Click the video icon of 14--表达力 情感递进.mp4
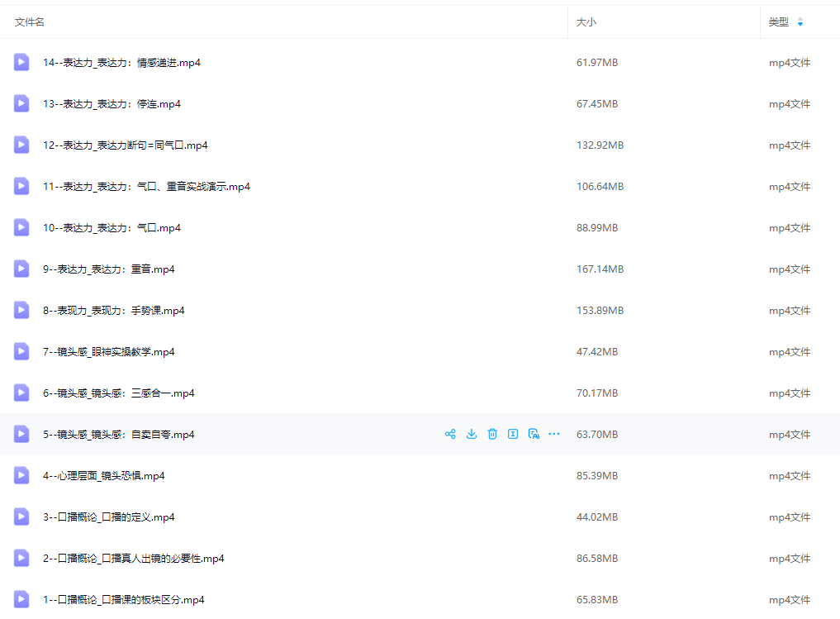840x619 pixels. click(21, 62)
